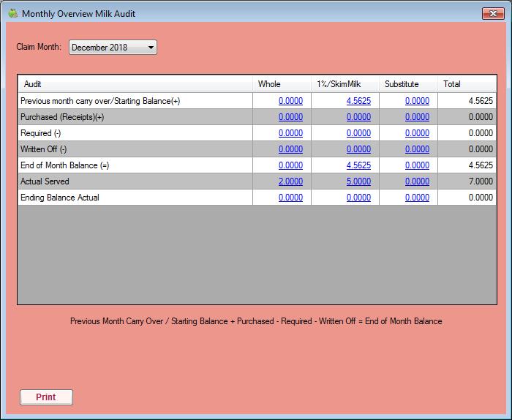Open Substitute value for Actual Served
Viewport: 512px width, 420px height.
point(417,181)
